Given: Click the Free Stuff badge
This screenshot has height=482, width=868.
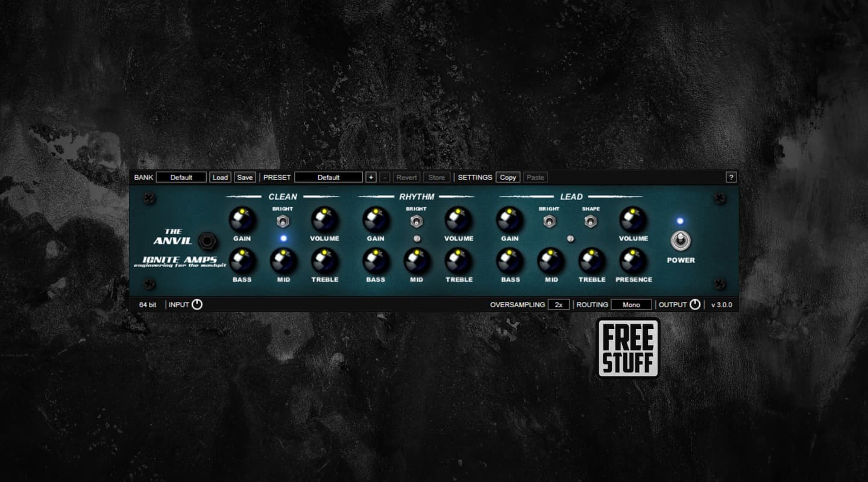Looking at the screenshot, I should (628, 348).
